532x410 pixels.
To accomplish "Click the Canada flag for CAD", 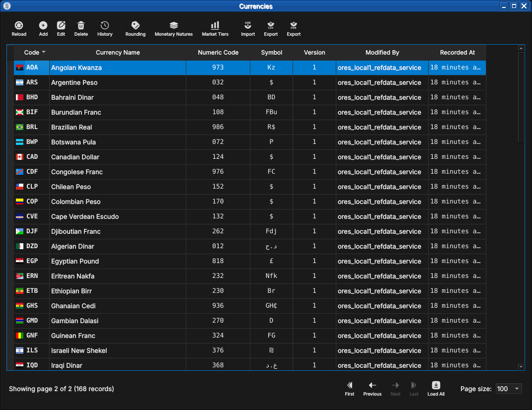I will (x=20, y=157).
